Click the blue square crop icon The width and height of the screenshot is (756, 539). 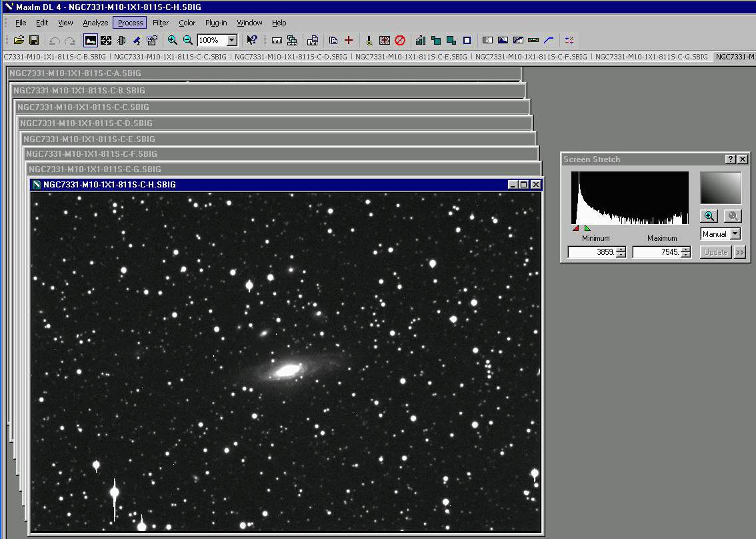click(x=467, y=41)
